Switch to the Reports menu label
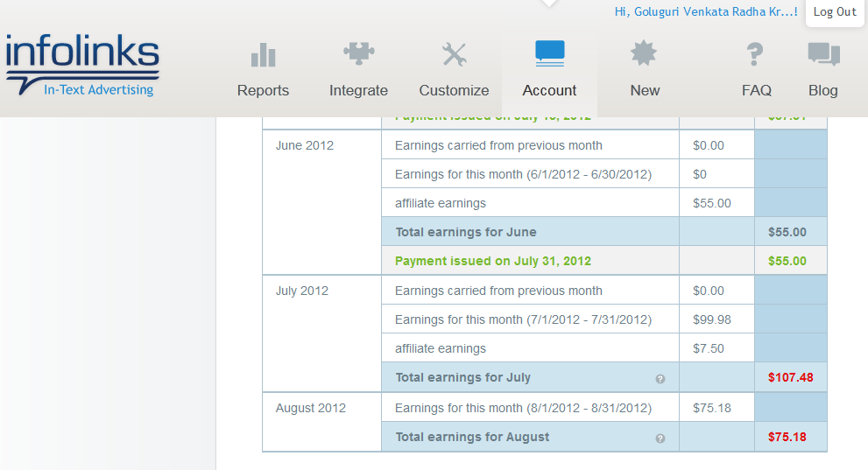868x470 pixels. (x=263, y=90)
